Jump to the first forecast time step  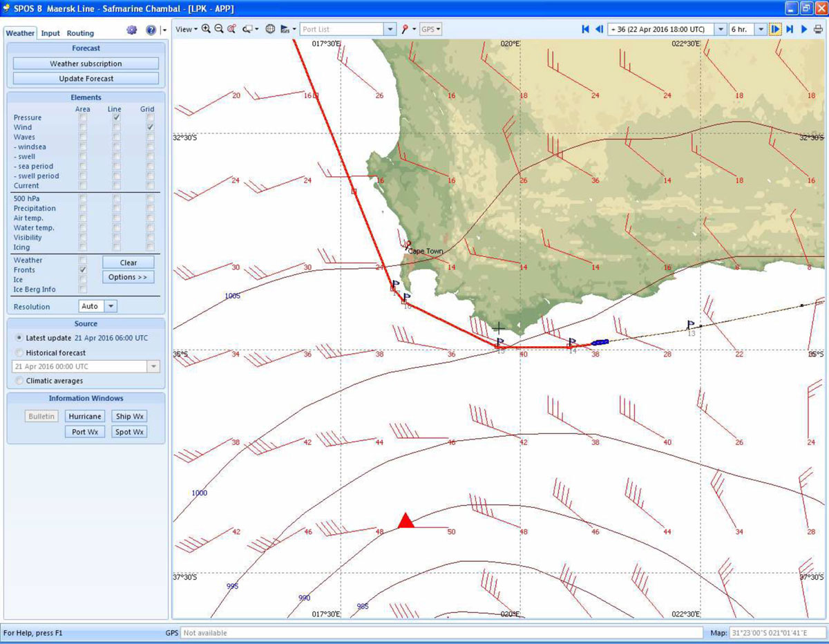click(x=585, y=29)
